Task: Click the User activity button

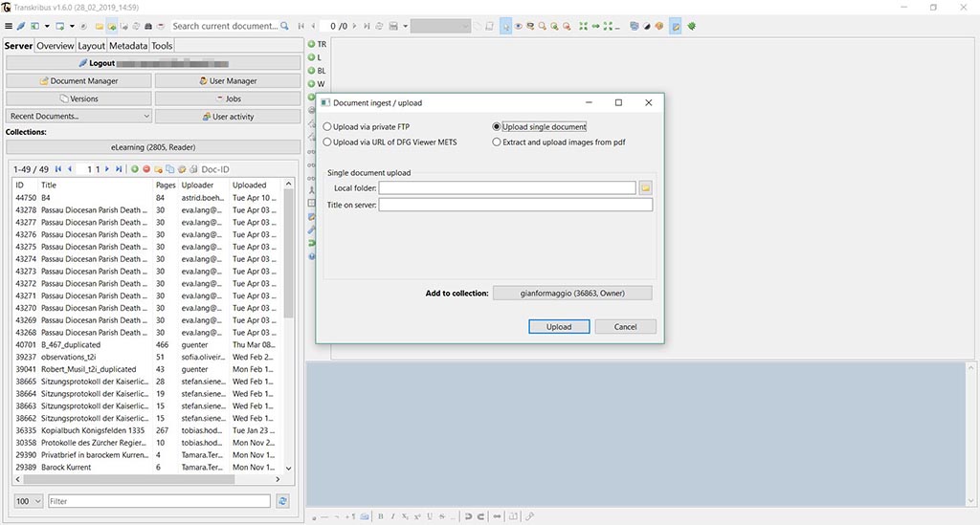Action: click(x=228, y=116)
